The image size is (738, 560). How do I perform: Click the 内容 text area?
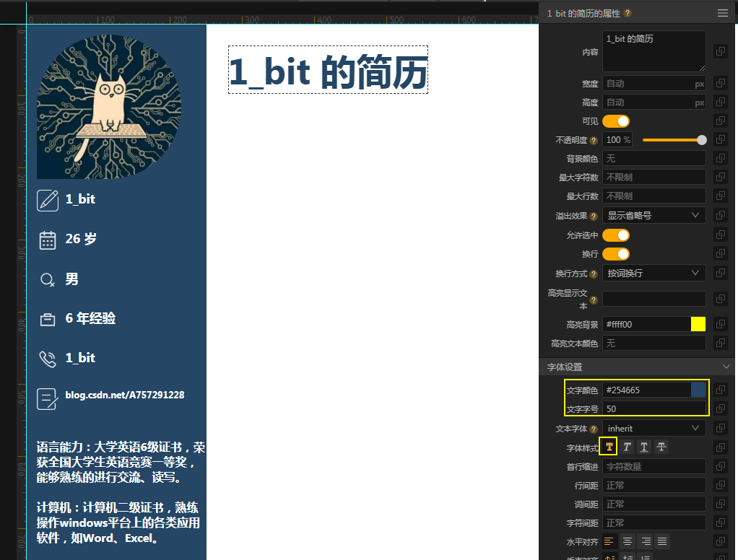pos(654,51)
